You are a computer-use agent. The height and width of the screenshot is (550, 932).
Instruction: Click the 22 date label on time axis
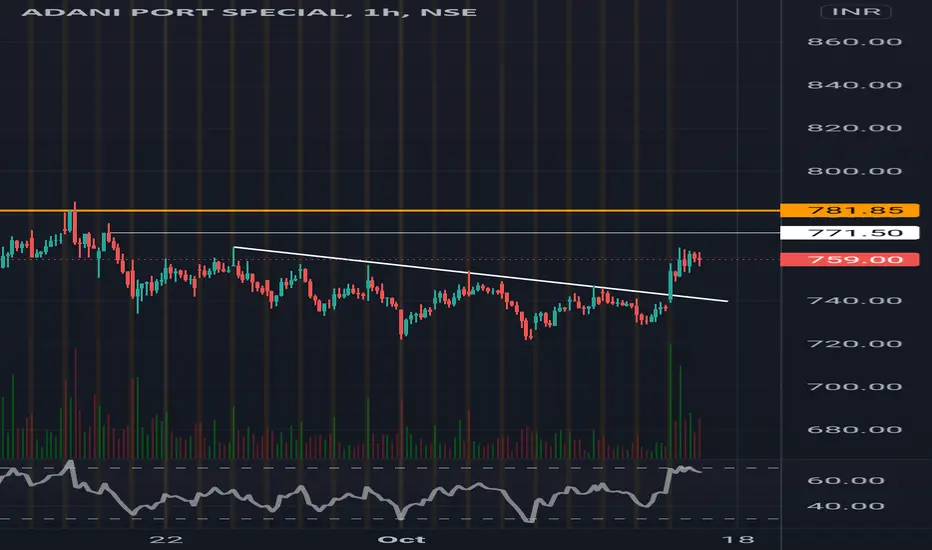[166, 539]
